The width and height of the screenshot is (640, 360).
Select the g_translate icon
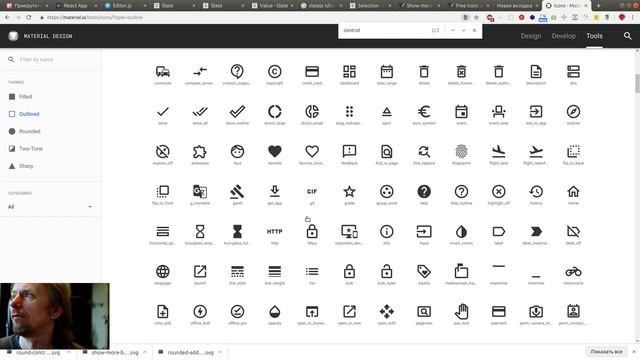coord(200,191)
